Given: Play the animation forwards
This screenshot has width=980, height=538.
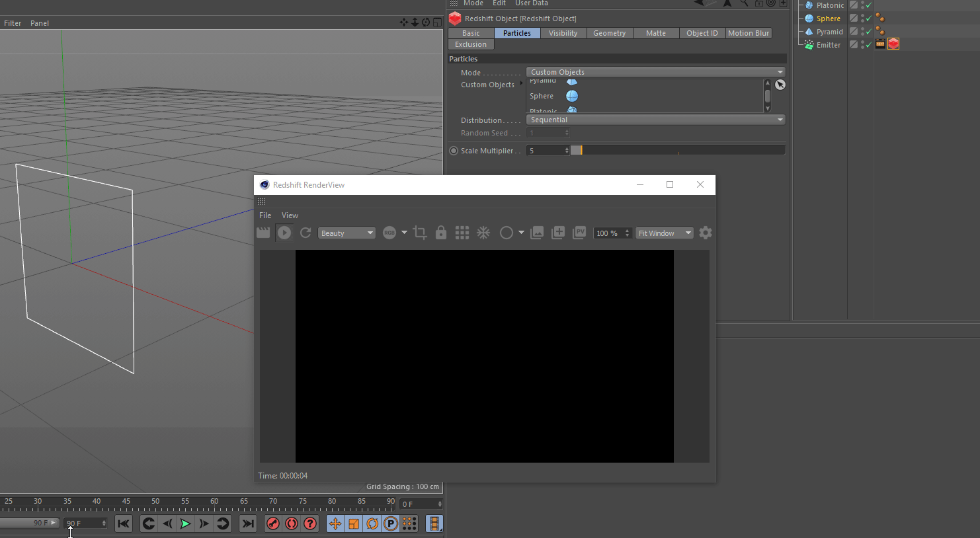Looking at the screenshot, I should click(x=186, y=523).
